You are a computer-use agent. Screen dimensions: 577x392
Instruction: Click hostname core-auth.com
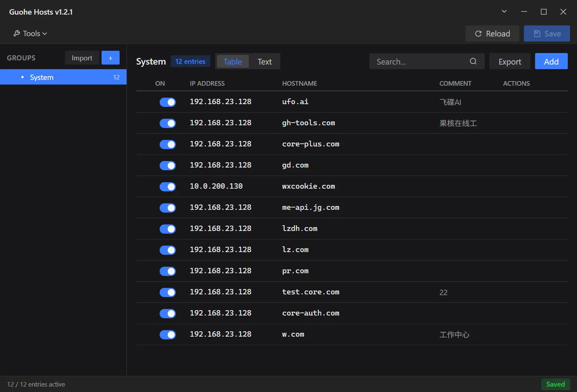coord(311,313)
